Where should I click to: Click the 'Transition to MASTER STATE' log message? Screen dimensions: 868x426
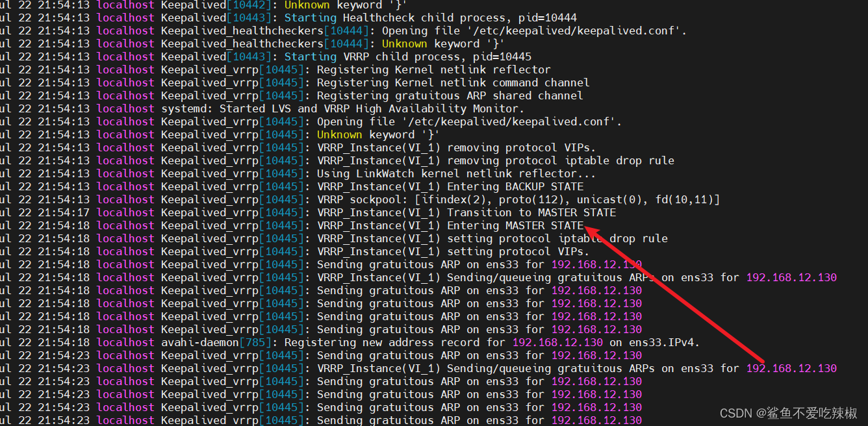click(x=531, y=212)
